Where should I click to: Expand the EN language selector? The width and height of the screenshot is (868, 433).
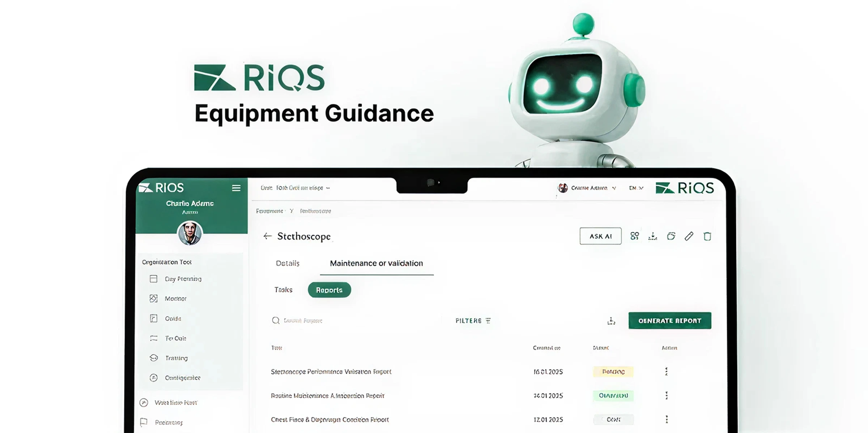[x=636, y=188]
